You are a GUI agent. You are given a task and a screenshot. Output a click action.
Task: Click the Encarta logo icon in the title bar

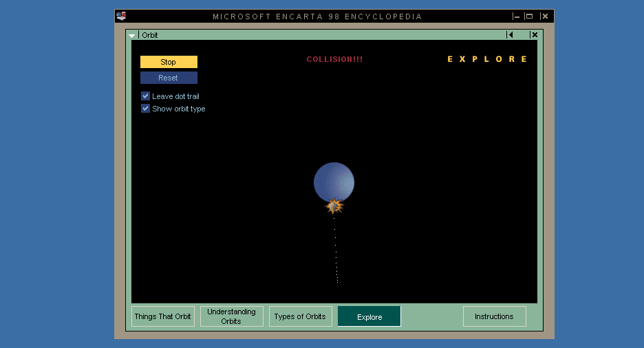point(121,16)
